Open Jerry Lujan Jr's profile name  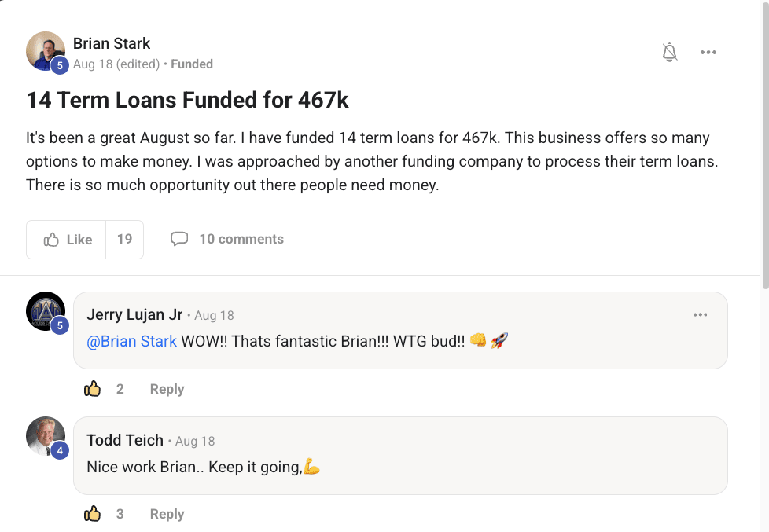134,315
